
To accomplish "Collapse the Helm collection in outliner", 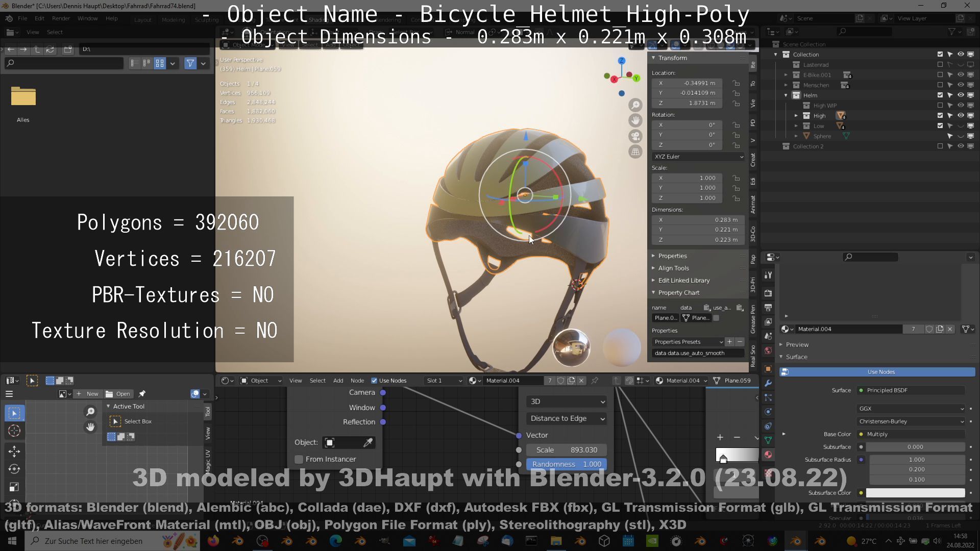I will tap(786, 95).
